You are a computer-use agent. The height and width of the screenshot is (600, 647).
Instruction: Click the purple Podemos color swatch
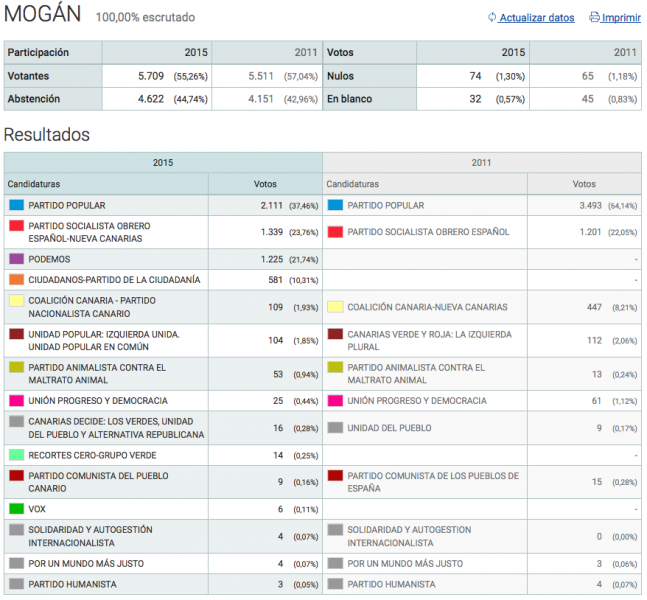17,259
